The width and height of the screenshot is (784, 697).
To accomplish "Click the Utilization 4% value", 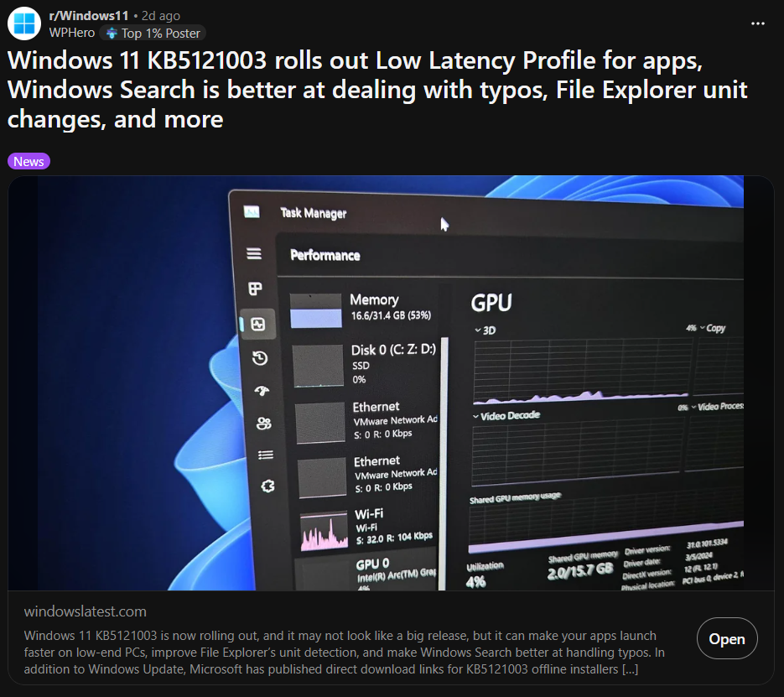I will [x=475, y=582].
